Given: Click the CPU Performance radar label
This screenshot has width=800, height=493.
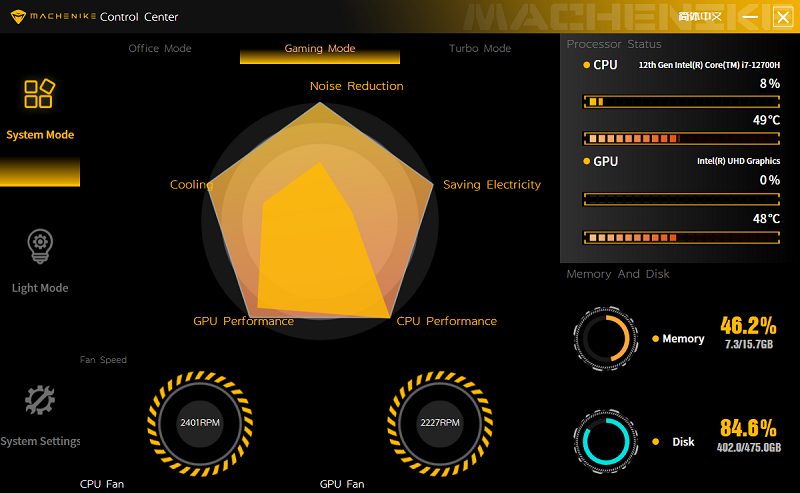Looking at the screenshot, I should click(446, 321).
